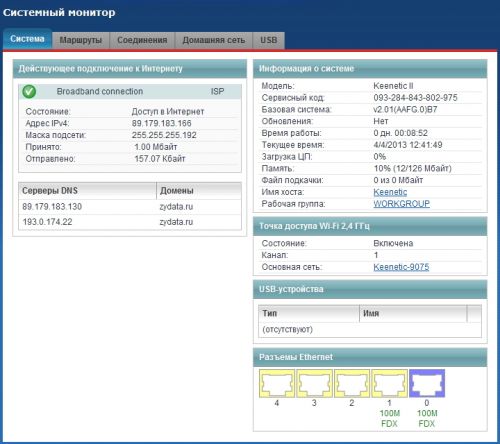Click the Серверы DNS column header
Screen dimensions: 500x444
[x=87, y=191]
